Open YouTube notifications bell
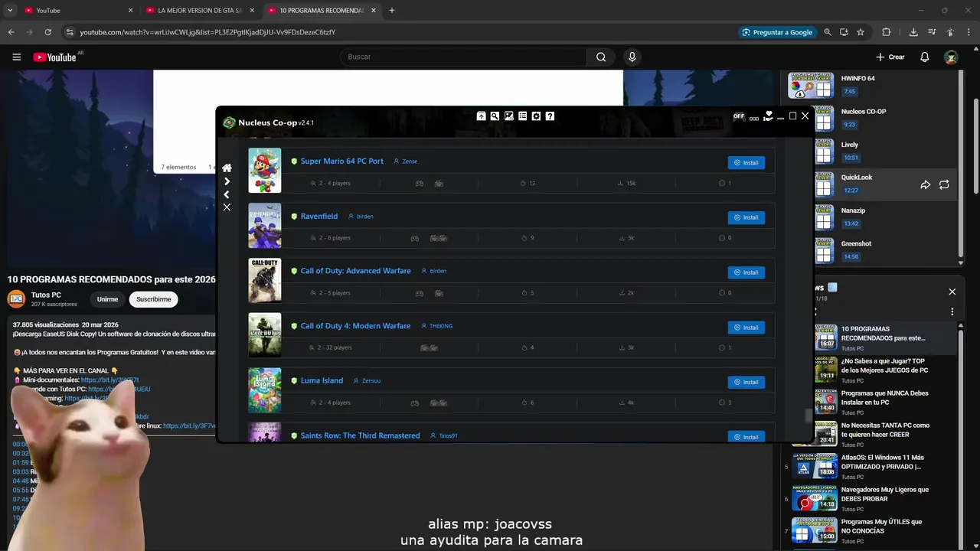The image size is (980, 551). [925, 57]
